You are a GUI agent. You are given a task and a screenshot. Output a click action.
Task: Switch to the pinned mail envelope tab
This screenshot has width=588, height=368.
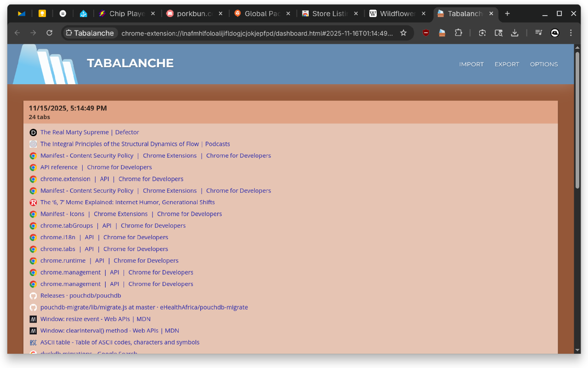tap(22, 14)
